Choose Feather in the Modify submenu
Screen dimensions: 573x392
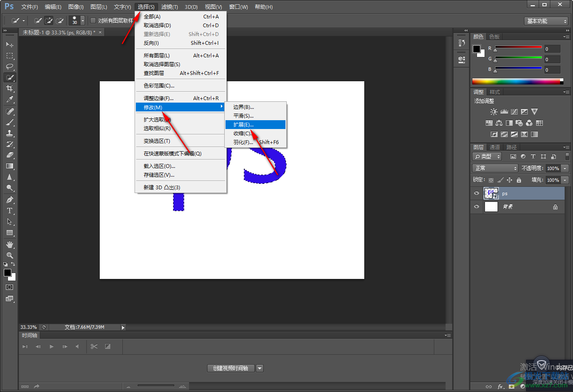[255, 142]
